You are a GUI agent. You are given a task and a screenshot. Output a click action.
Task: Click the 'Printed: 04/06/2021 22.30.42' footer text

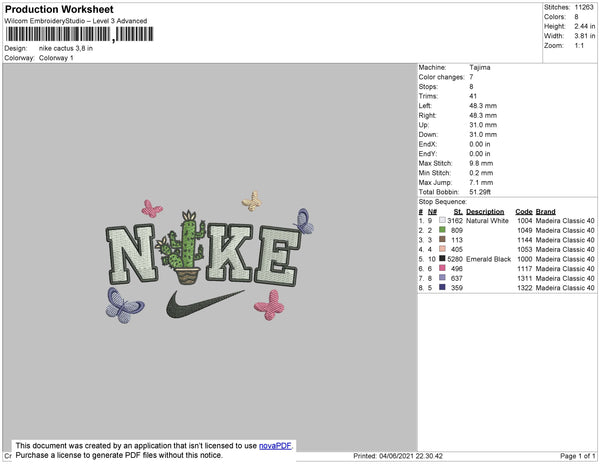tap(398, 456)
